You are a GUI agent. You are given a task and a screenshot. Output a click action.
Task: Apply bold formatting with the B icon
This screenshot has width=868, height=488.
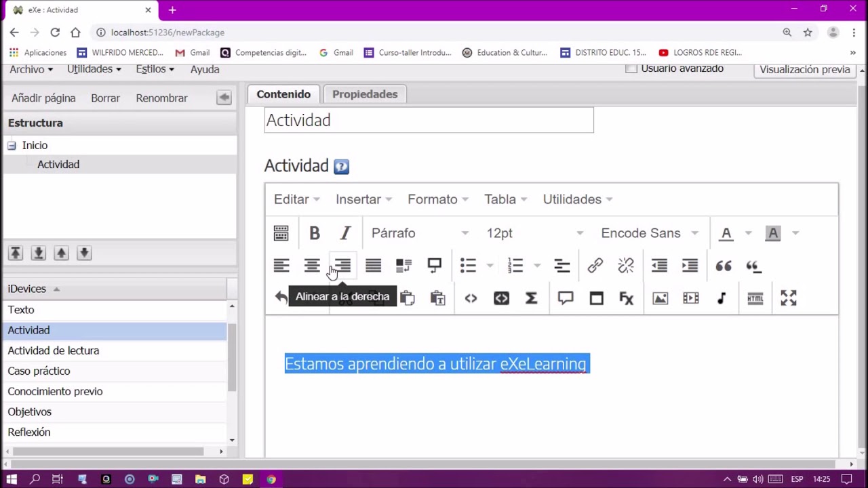pos(315,233)
